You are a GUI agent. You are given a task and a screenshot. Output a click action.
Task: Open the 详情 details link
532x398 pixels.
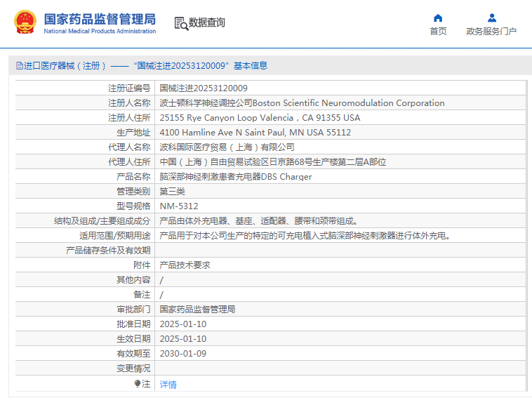tap(168, 385)
